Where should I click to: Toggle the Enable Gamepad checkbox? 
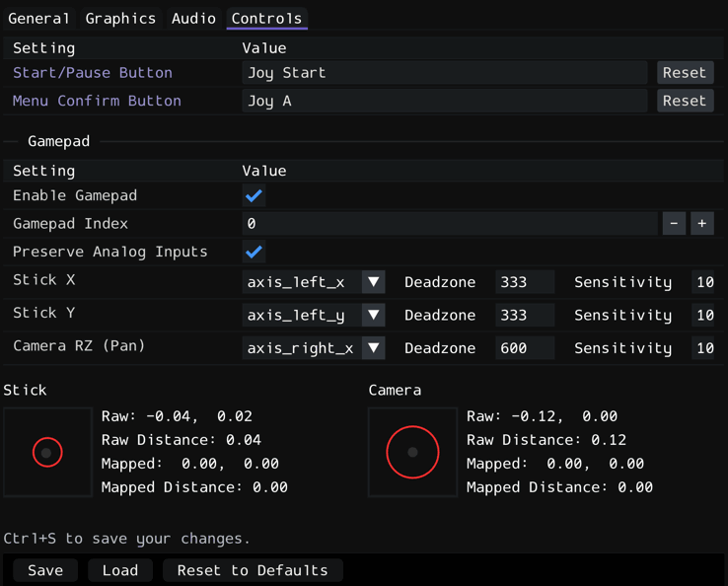254,195
